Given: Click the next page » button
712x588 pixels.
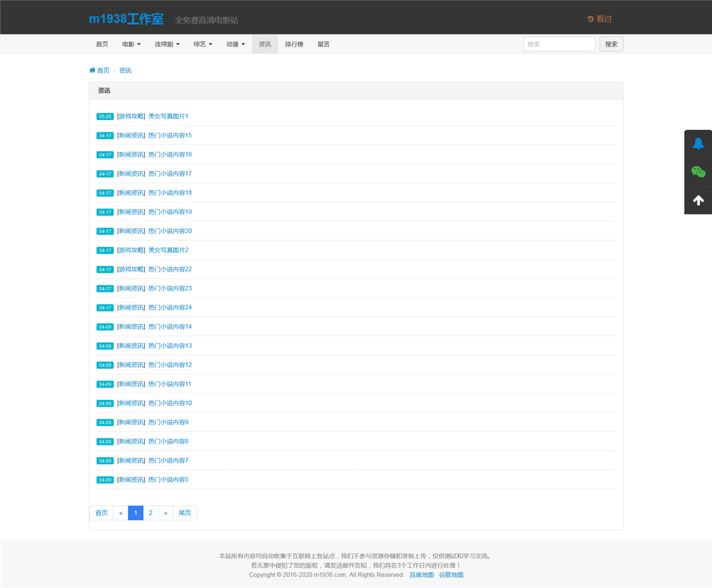Looking at the screenshot, I should [165, 513].
